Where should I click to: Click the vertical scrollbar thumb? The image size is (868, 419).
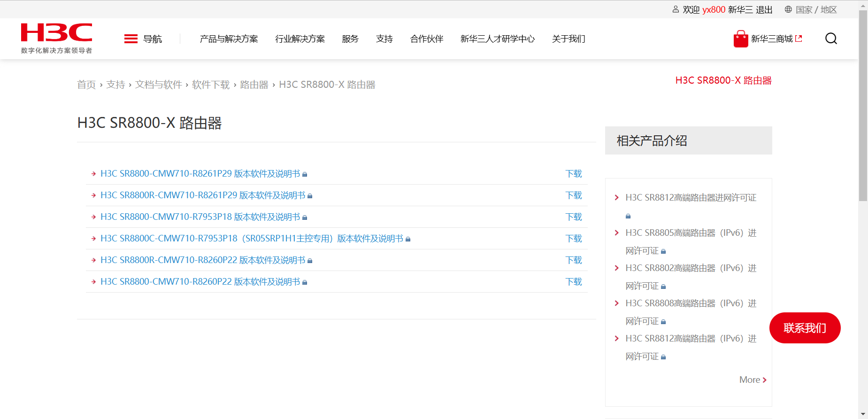(x=863, y=106)
